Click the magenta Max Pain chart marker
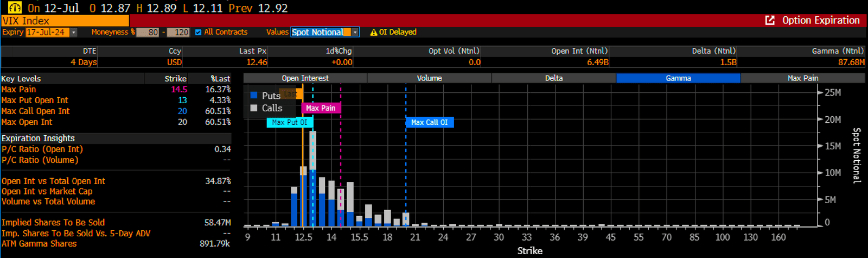 point(321,108)
